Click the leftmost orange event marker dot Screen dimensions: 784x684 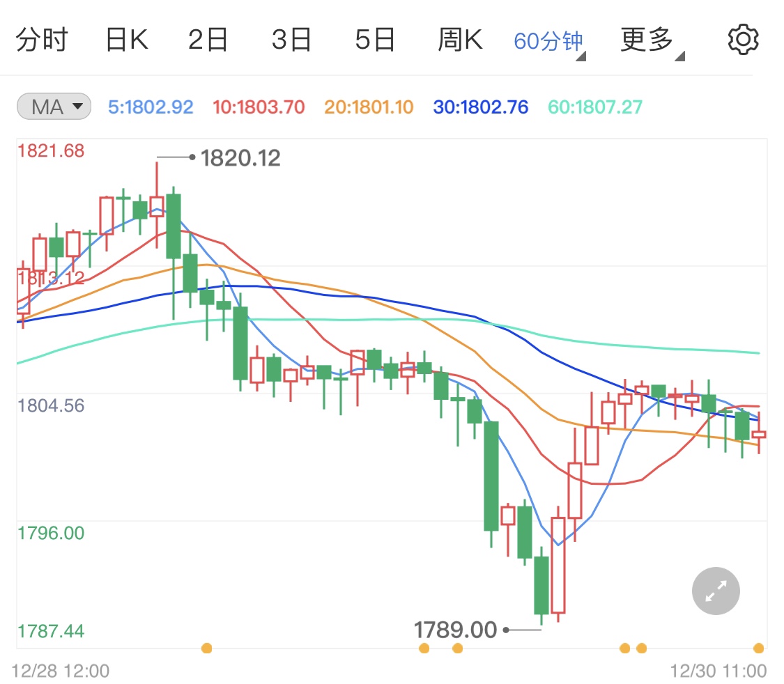(x=207, y=648)
